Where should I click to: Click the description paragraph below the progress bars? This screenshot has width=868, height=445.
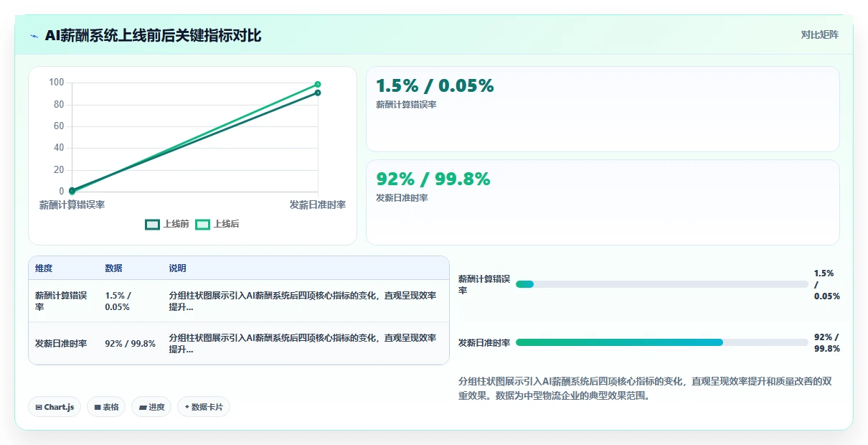(x=645, y=388)
